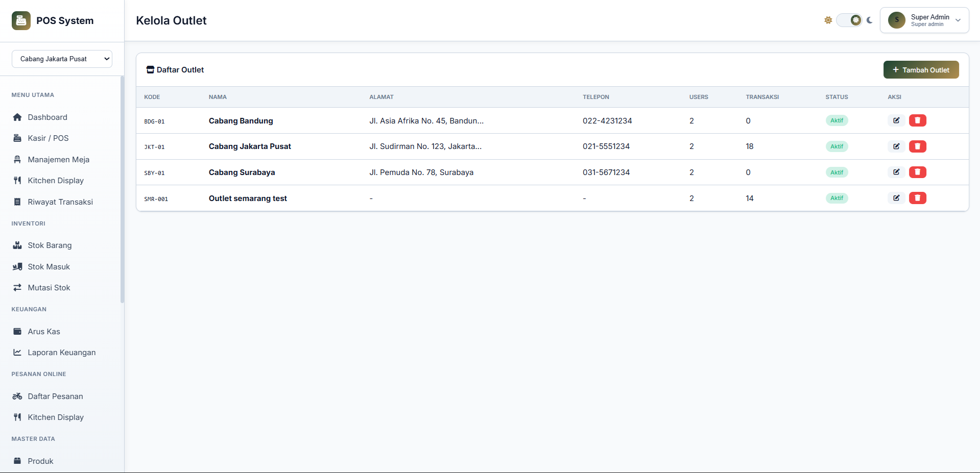Image resolution: width=980 pixels, height=473 pixels.
Task: Select the Daftar Pesanan bicycle icon
Action: click(17, 396)
